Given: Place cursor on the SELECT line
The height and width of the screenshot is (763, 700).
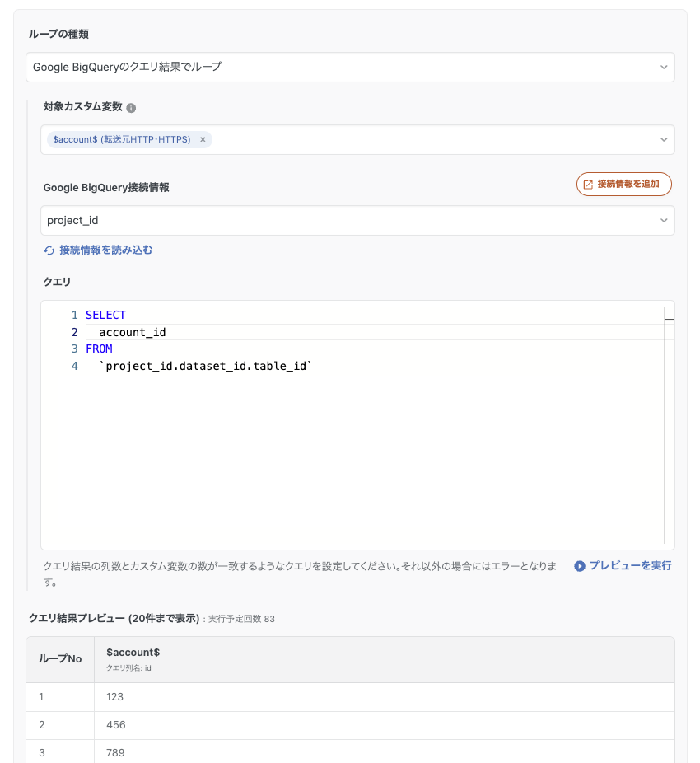Looking at the screenshot, I should (105, 315).
